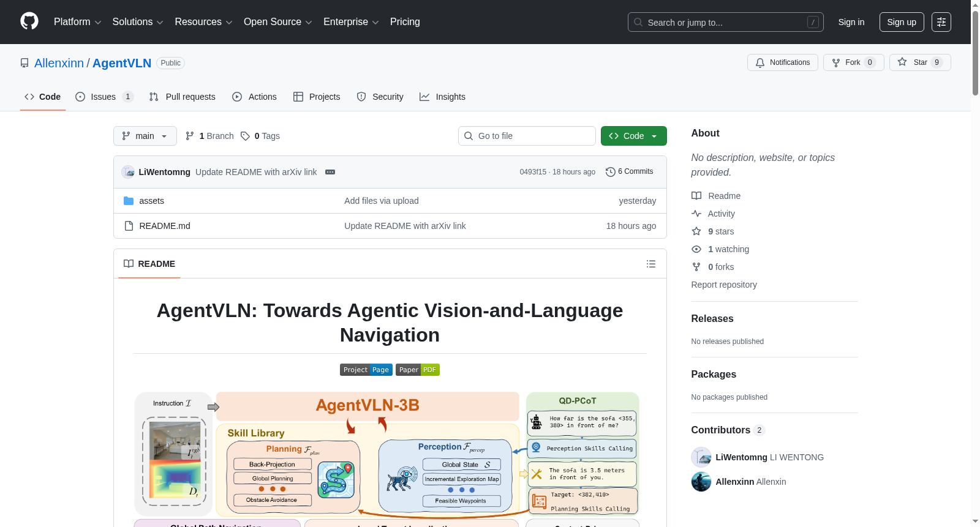Switch to the Code tab
980x527 pixels.
pos(43,97)
